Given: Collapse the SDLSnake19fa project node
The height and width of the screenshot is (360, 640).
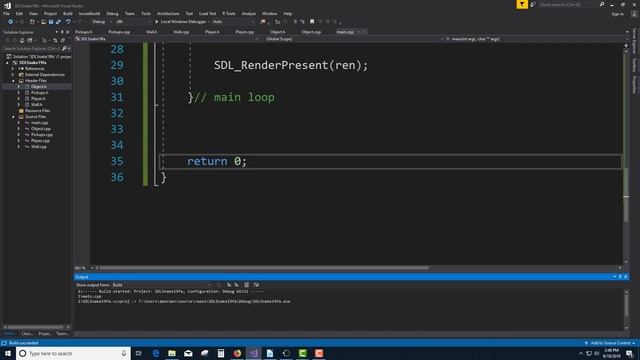Looking at the screenshot, I should (8, 63).
